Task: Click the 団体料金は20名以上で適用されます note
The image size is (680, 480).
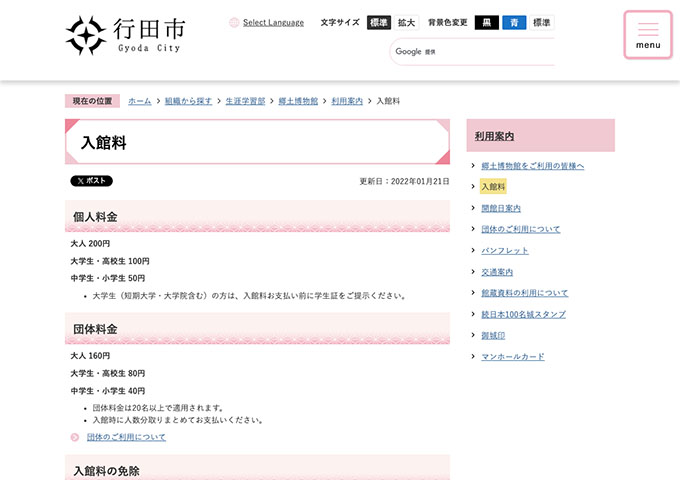Action: pyautogui.click(x=159, y=408)
